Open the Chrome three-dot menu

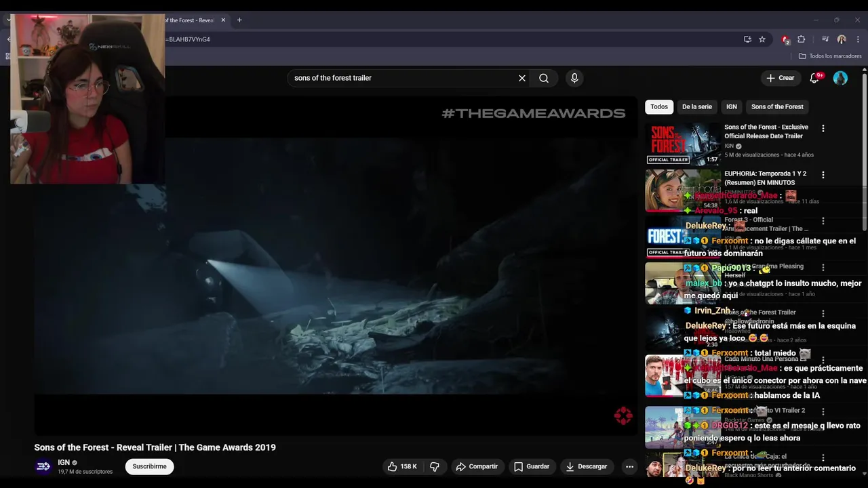(x=857, y=39)
